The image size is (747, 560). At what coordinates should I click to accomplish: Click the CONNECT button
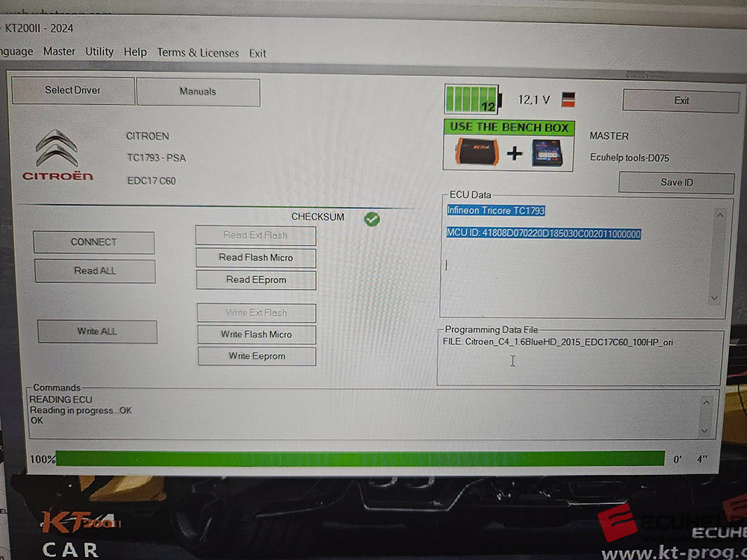point(94,242)
